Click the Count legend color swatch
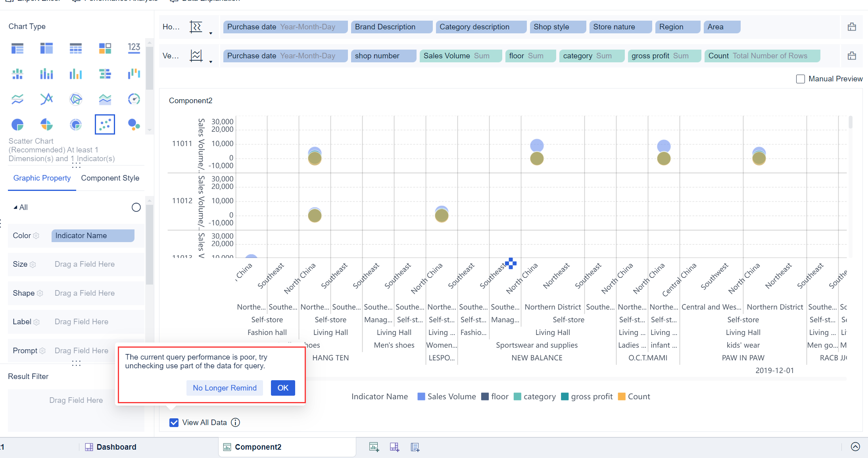Screen dimensions: 868x458 pos(622,396)
